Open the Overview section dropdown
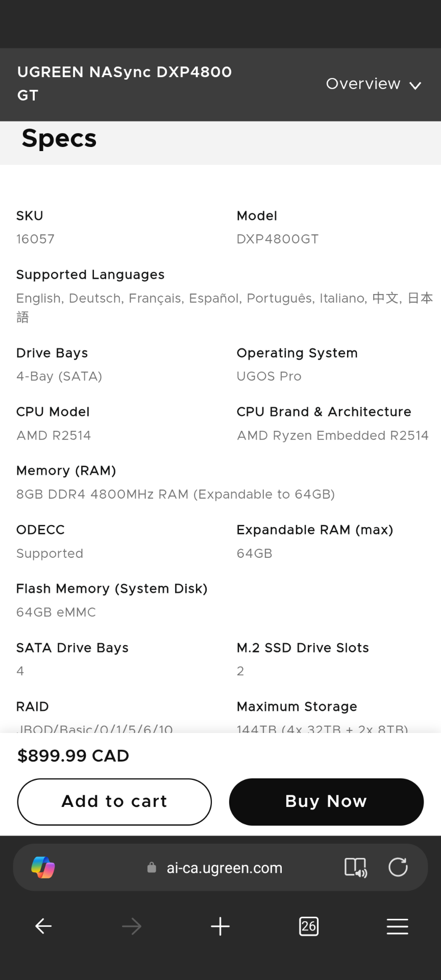The image size is (441, 980). click(374, 84)
